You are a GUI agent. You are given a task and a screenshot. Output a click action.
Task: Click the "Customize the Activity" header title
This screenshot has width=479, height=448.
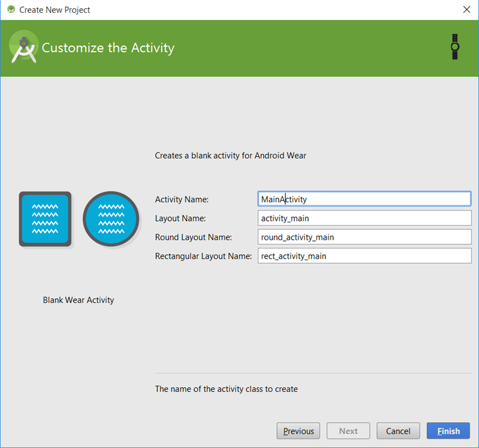click(108, 48)
